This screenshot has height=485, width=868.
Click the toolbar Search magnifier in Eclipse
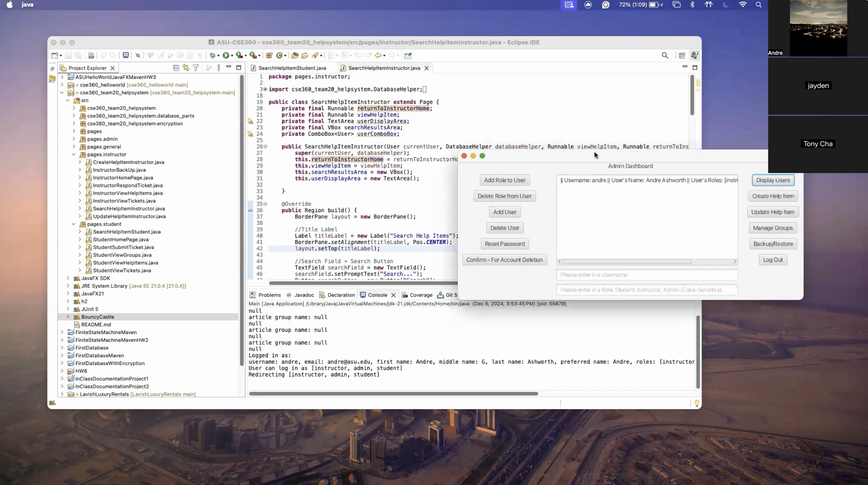(665, 55)
